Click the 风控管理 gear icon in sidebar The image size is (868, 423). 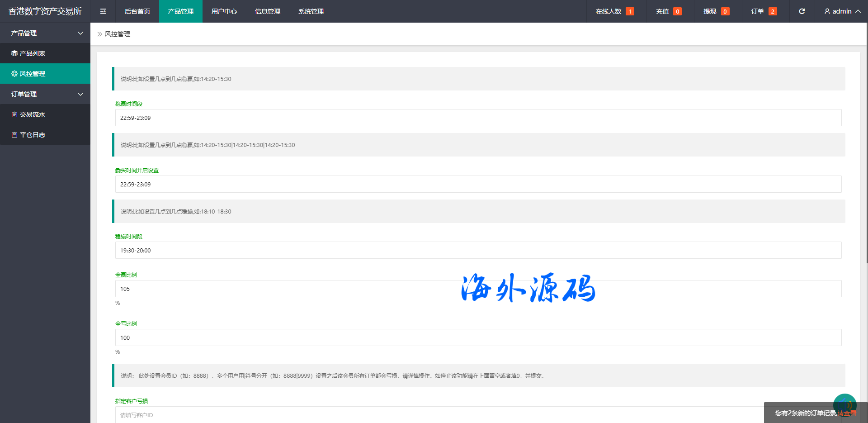point(14,74)
